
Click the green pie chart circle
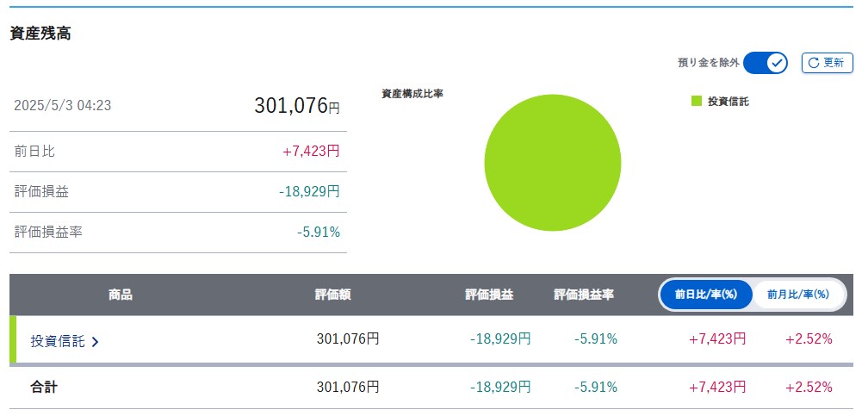[x=553, y=162]
